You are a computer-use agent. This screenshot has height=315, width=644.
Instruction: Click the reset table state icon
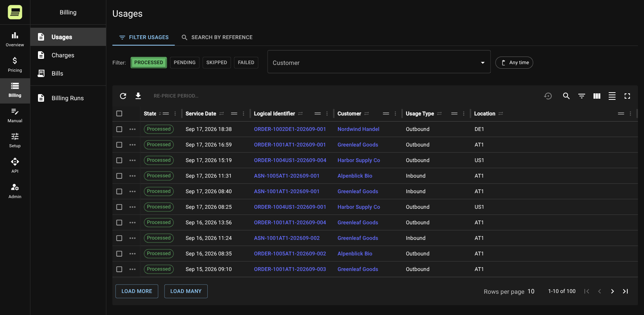coord(548,96)
